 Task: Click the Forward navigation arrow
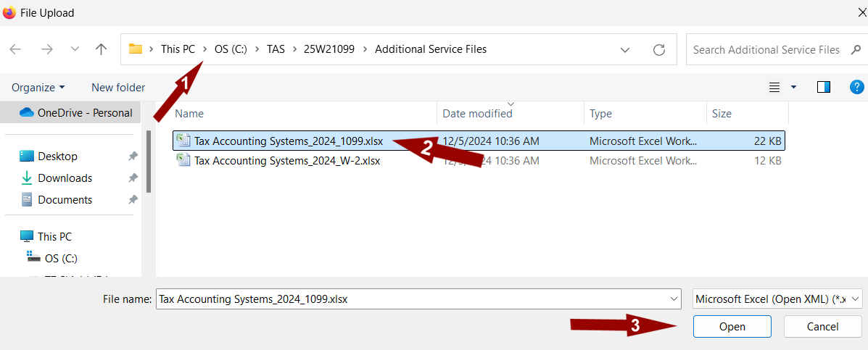click(x=47, y=49)
